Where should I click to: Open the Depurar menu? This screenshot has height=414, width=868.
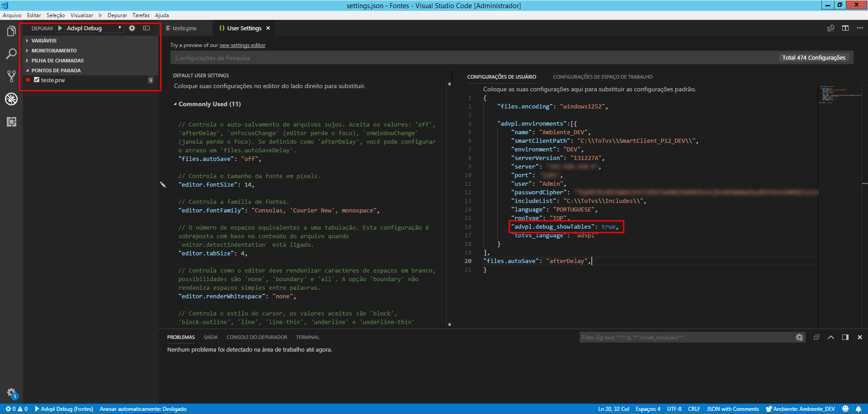click(117, 15)
